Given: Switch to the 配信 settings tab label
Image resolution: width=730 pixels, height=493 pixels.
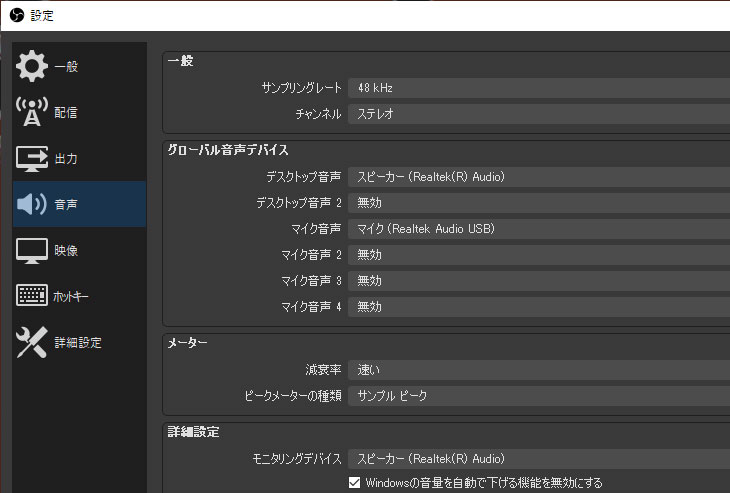Looking at the screenshot, I should point(66,113).
